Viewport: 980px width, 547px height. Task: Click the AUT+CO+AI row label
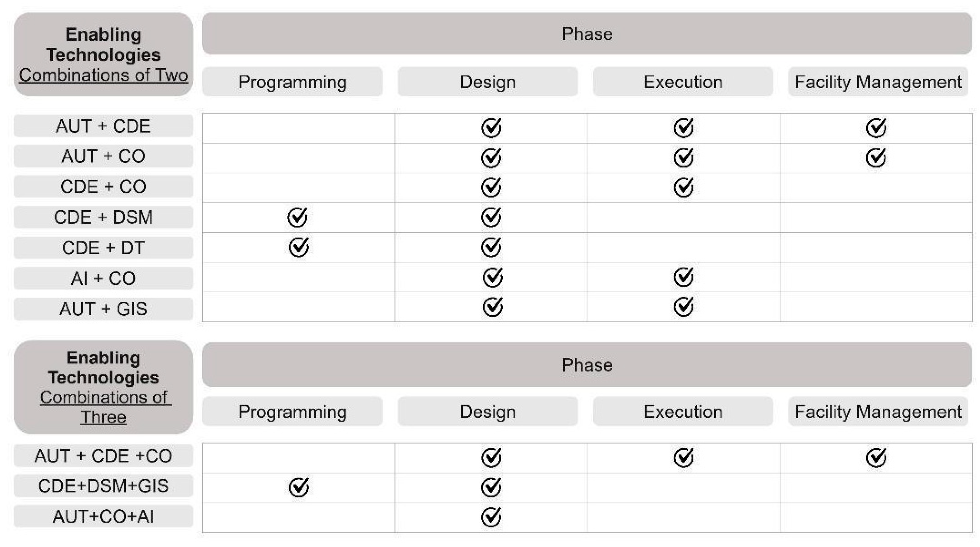(x=103, y=517)
